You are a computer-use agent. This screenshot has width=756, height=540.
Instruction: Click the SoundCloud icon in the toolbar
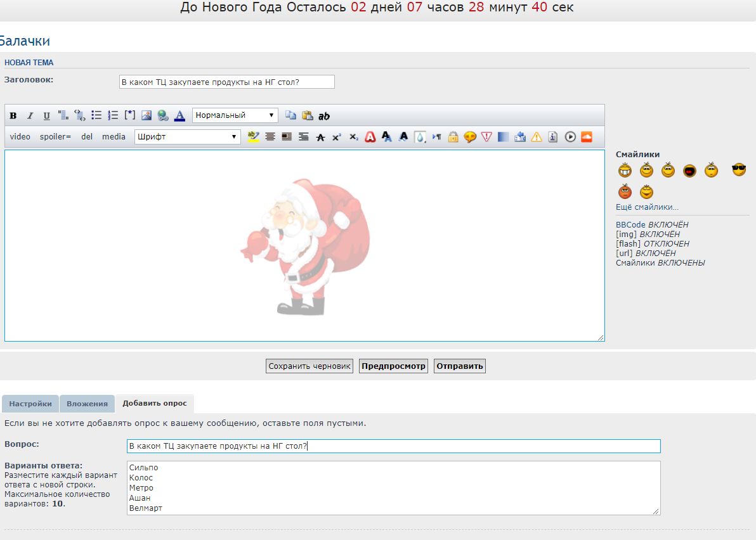point(586,137)
